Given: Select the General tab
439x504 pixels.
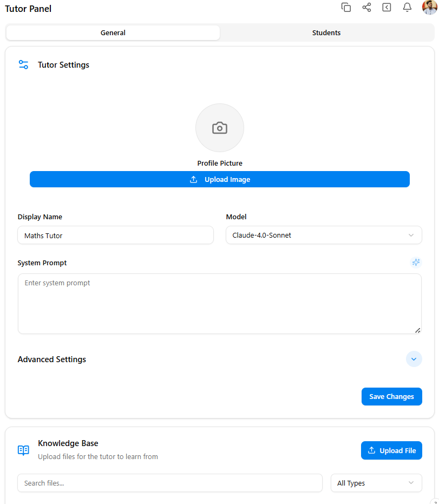Looking at the screenshot, I should (x=113, y=33).
